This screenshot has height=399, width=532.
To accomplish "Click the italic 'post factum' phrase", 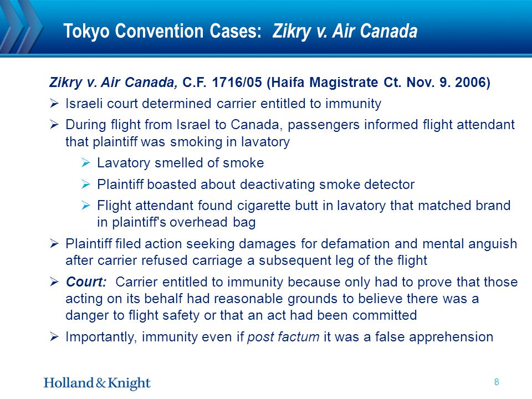I will 283,337.
